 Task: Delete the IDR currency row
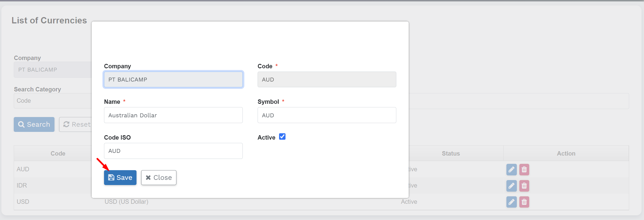pyautogui.click(x=524, y=186)
